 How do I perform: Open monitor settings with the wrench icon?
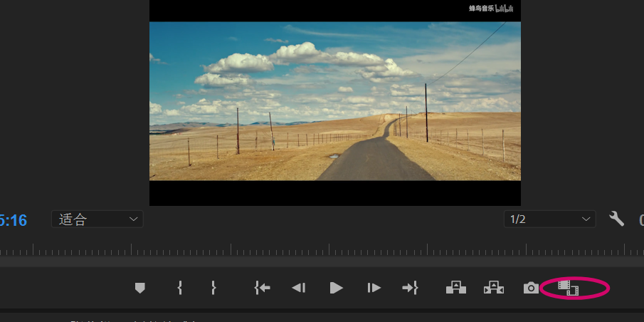[616, 219]
